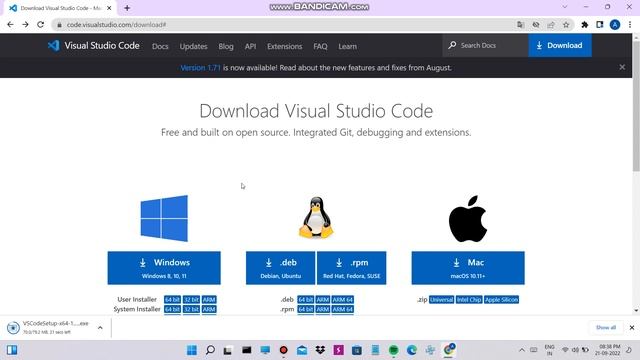The height and width of the screenshot is (360, 640).
Task: Open the API menu item
Action: [x=250, y=46]
